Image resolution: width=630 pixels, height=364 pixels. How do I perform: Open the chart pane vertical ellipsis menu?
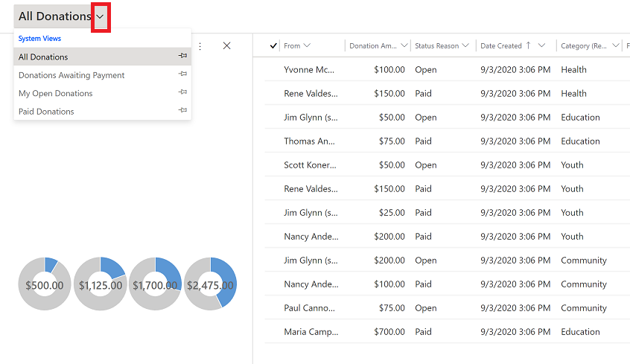tap(200, 46)
